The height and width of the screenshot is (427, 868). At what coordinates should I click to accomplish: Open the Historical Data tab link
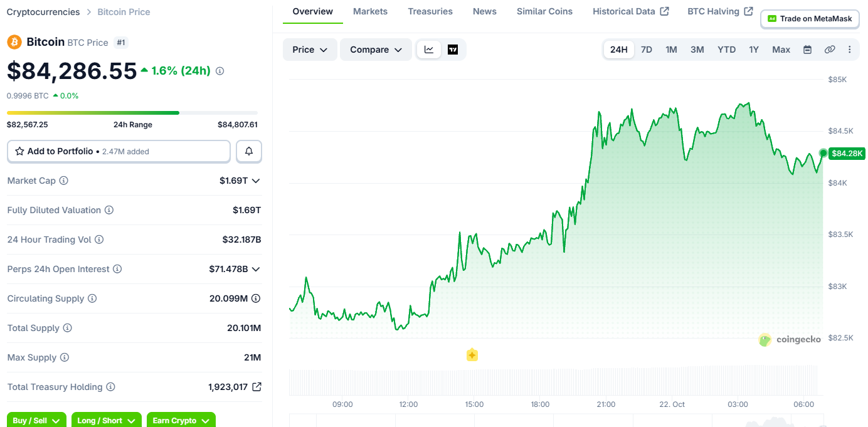pos(631,11)
